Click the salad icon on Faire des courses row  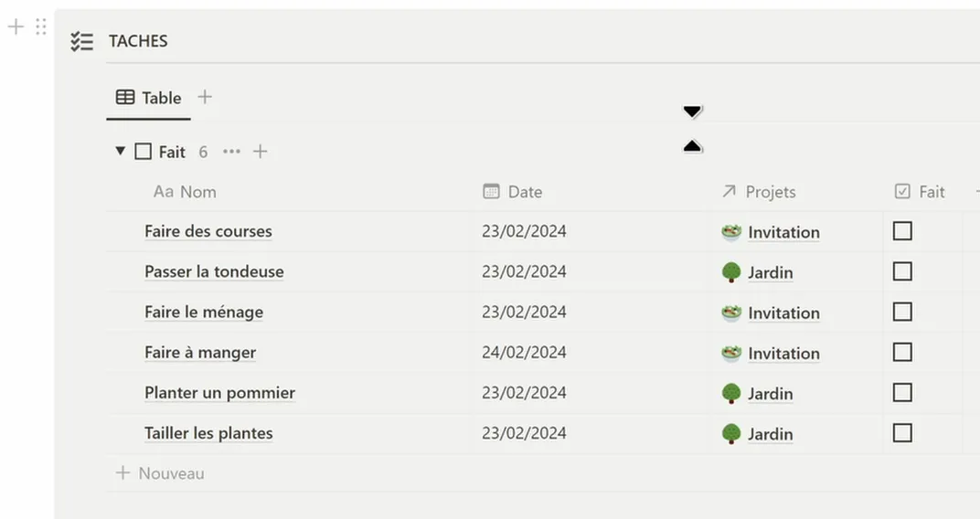click(731, 232)
